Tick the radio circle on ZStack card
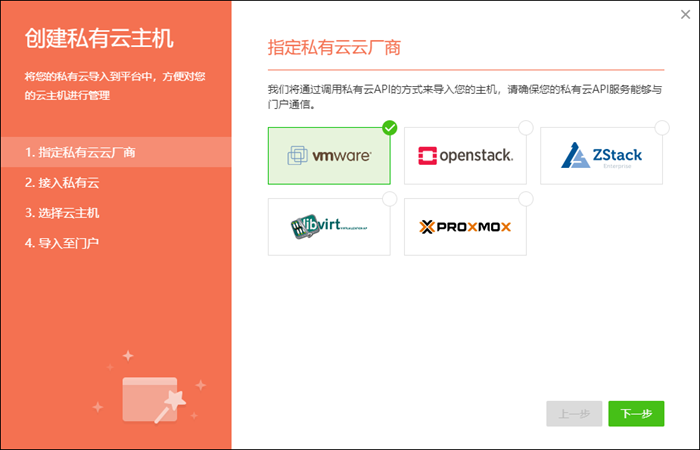Screen dimensions: 700x450 pyautogui.click(x=662, y=128)
